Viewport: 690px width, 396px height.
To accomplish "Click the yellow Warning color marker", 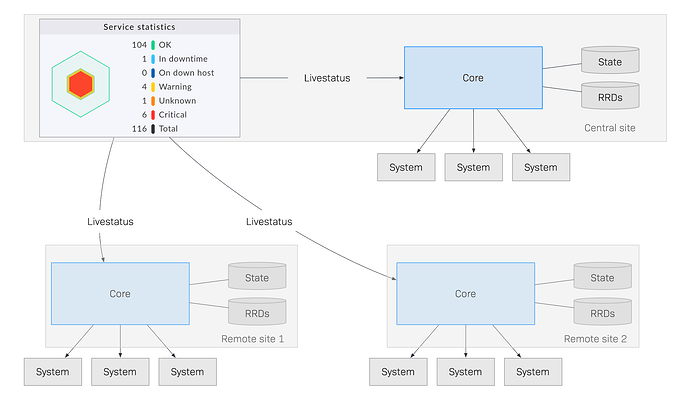I will coord(153,87).
